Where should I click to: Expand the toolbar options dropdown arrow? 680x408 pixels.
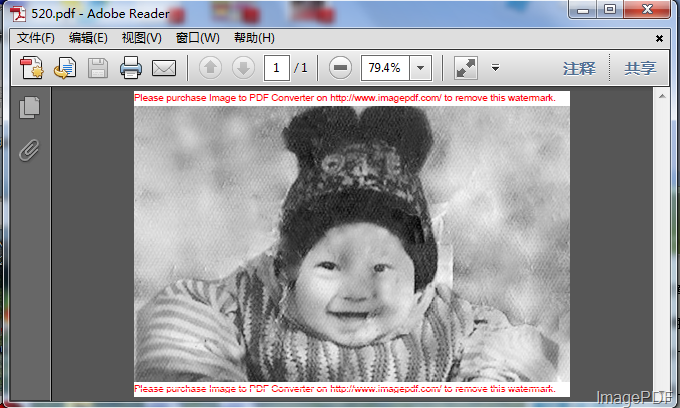495,68
